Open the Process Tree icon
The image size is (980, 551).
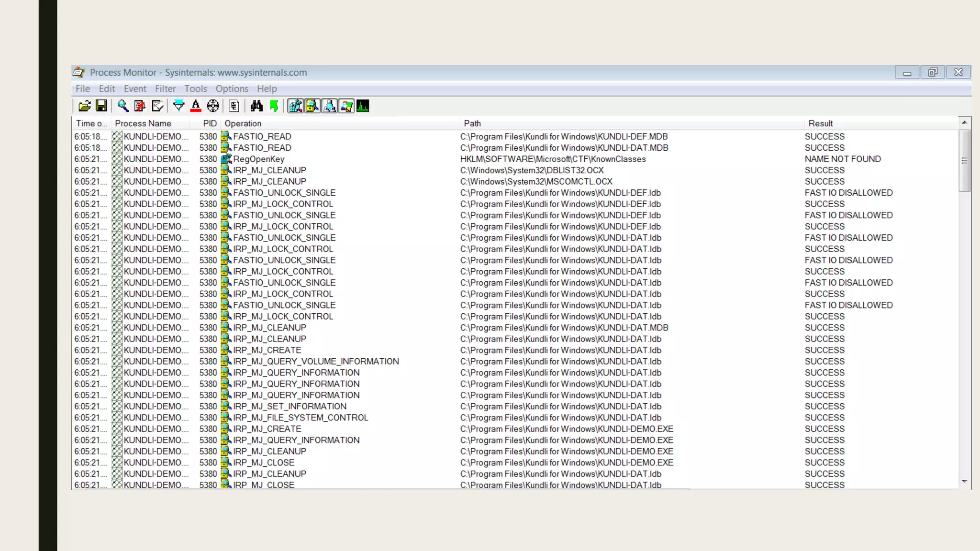pos(234,106)
